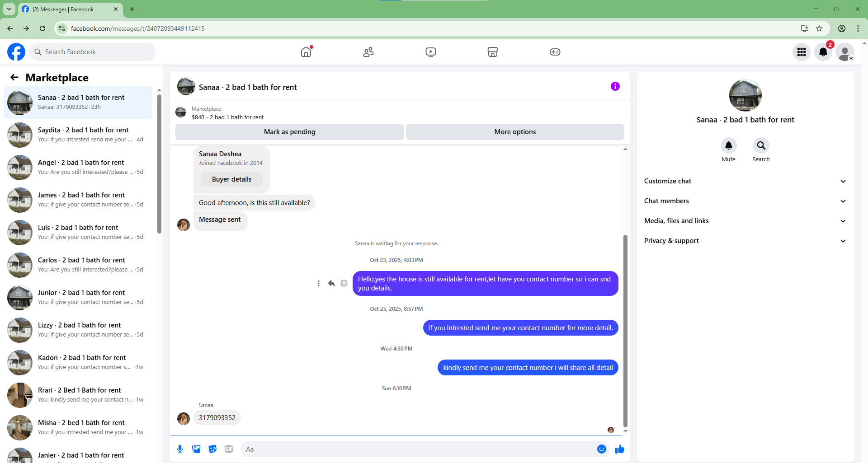
Task: Select the Messenger | Facebook browser tab
Action: coord(70,9)
